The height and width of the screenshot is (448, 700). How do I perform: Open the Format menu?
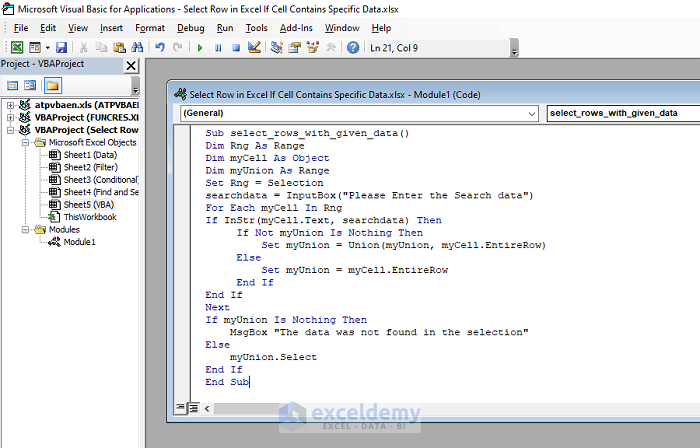150,28
